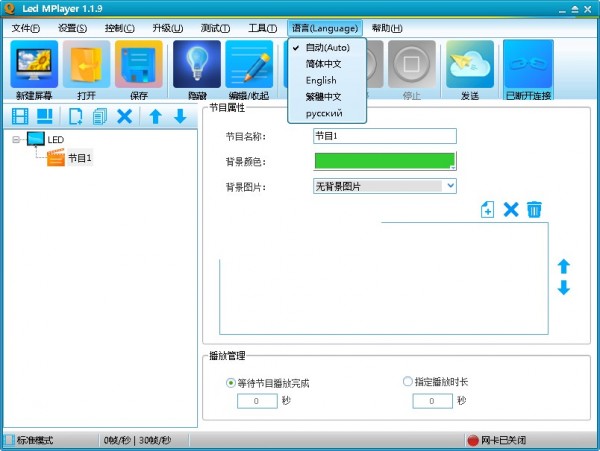Viewport: 600px width, 451px height.
Task: Click the 发送 (Send) cloud icon
Action: tap(469, 66)
